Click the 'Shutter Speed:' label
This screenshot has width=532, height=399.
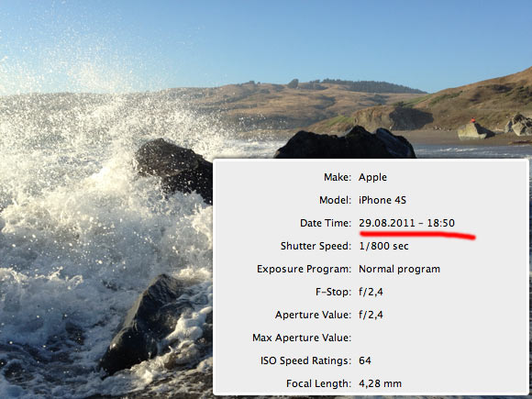coord(316,247)
